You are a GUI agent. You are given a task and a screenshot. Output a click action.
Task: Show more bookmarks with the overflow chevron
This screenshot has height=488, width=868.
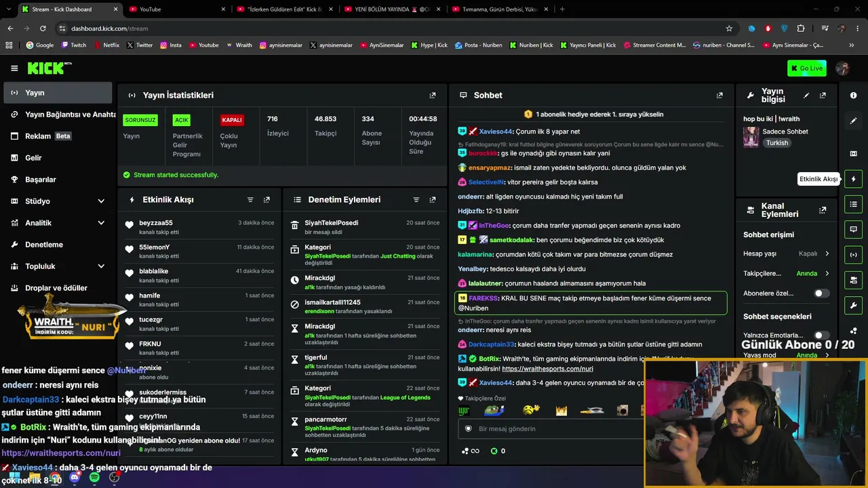pyautogui.click(x=851, y=45)
